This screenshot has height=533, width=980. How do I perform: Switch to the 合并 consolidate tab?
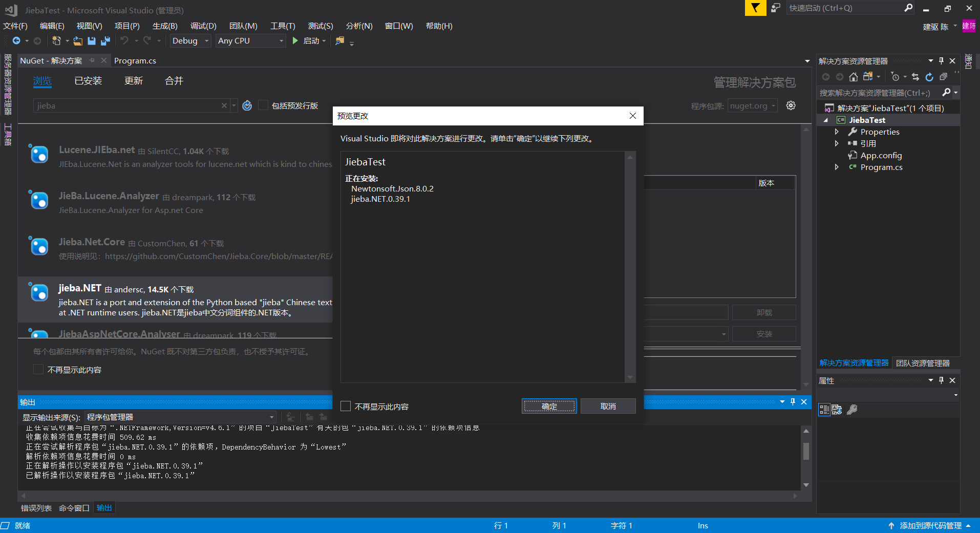click(x=174, y=80)
